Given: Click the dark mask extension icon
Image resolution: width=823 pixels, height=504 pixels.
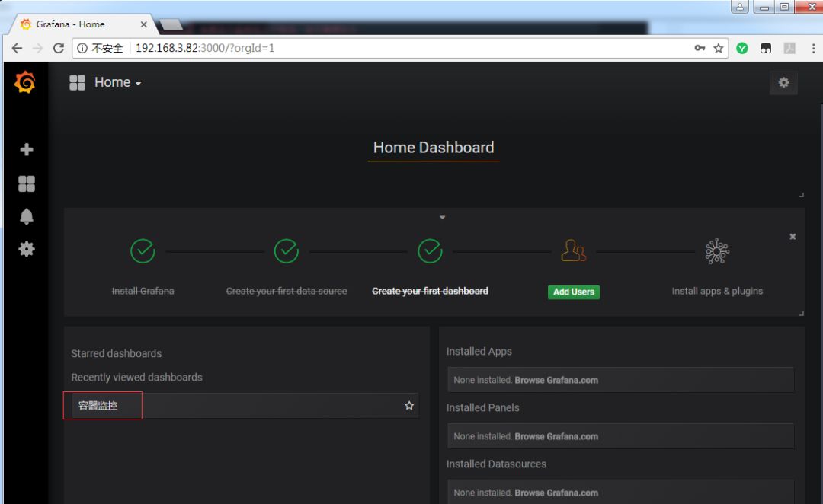Looking at the screenshot, I should [x=766, y=48].
